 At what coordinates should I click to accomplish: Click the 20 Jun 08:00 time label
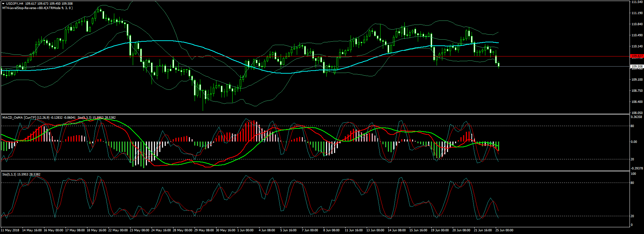[461, 230]
